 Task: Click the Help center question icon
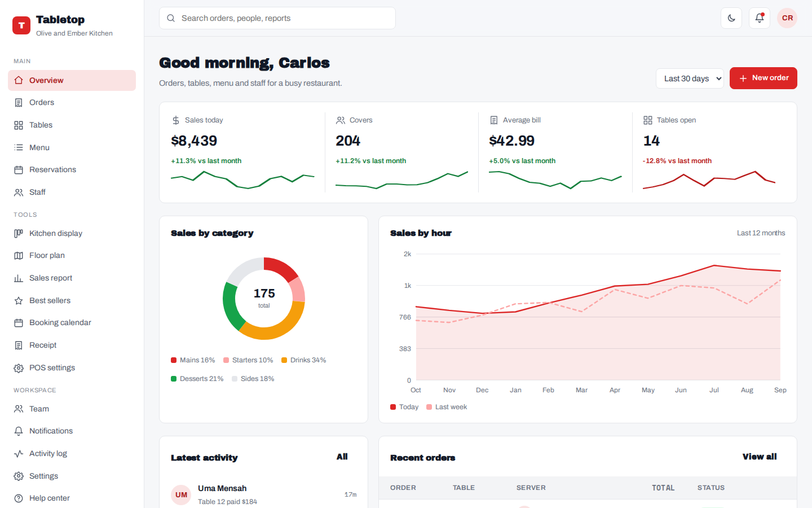(19, 498)
